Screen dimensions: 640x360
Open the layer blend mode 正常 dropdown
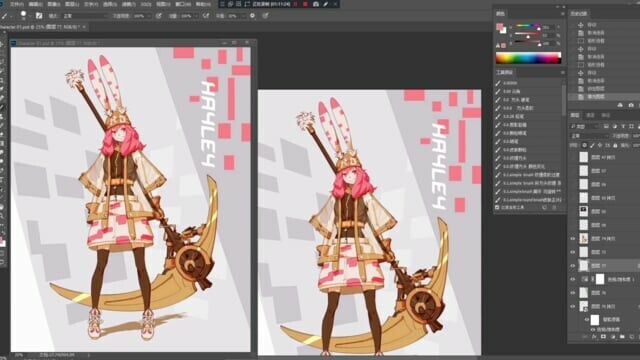pos(589,136)
